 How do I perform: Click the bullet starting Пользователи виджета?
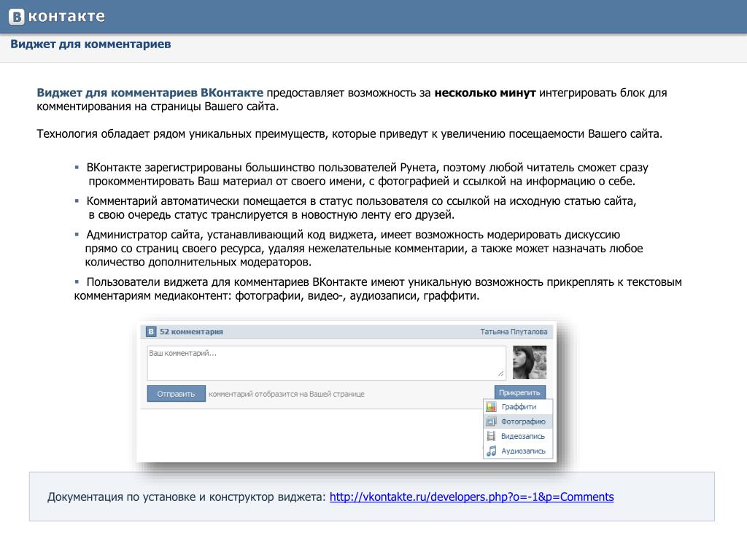point(378,289)
